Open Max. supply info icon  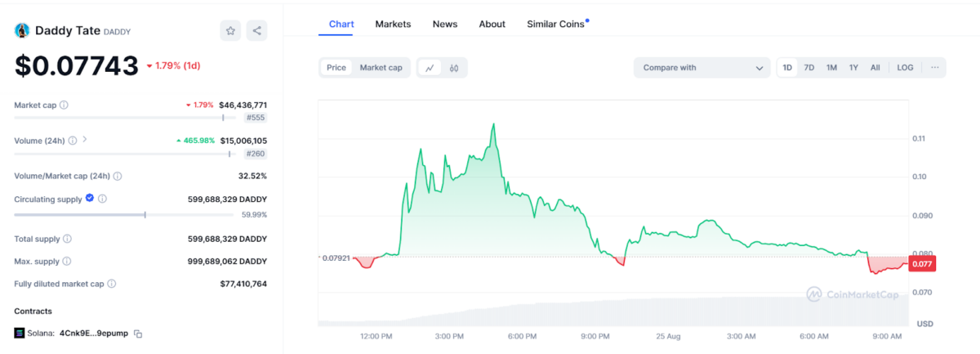pos(66,262)
